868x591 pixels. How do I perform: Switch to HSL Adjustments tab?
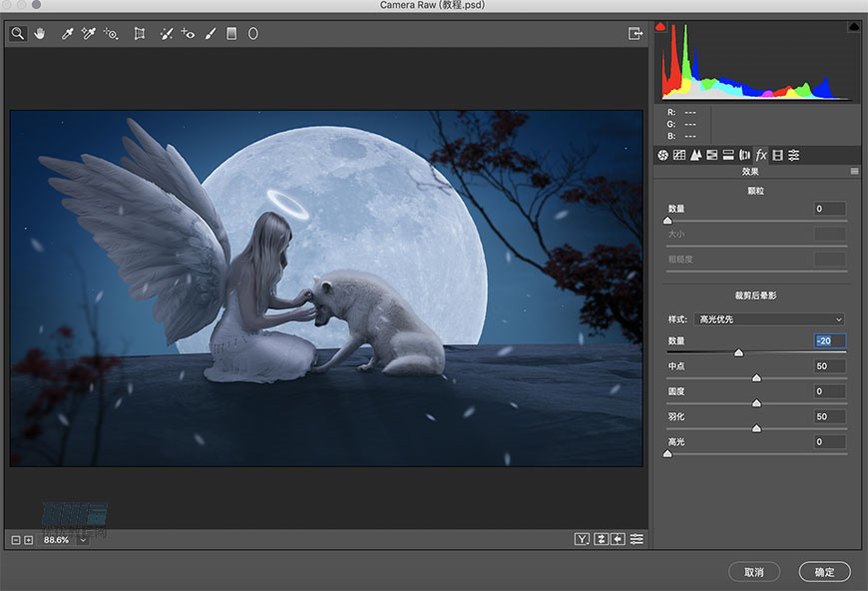[x=712, y=155]
